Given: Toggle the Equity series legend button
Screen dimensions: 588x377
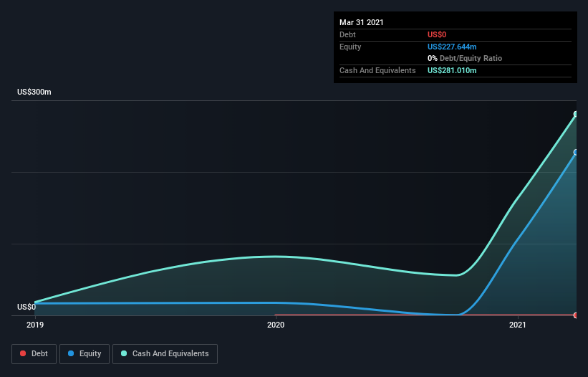Looking at the screenshot, I should click(x=85, y=354).
